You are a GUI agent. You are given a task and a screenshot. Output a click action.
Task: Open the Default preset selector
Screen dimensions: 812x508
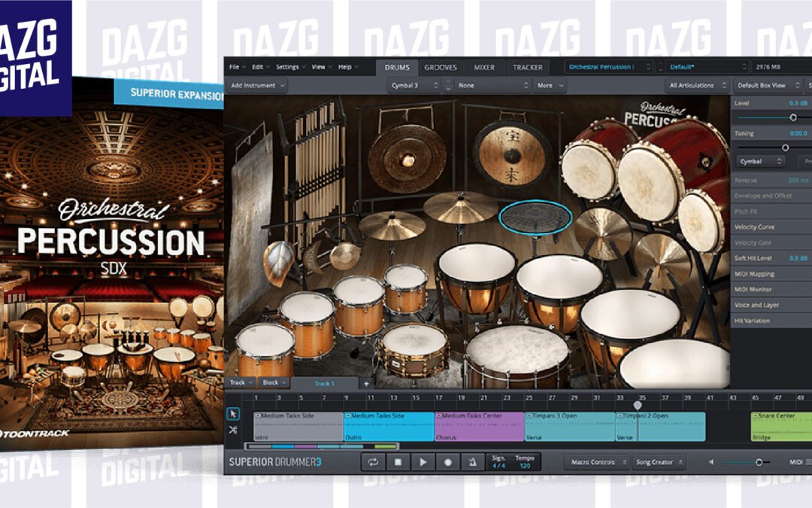click(x=707, y=67)
